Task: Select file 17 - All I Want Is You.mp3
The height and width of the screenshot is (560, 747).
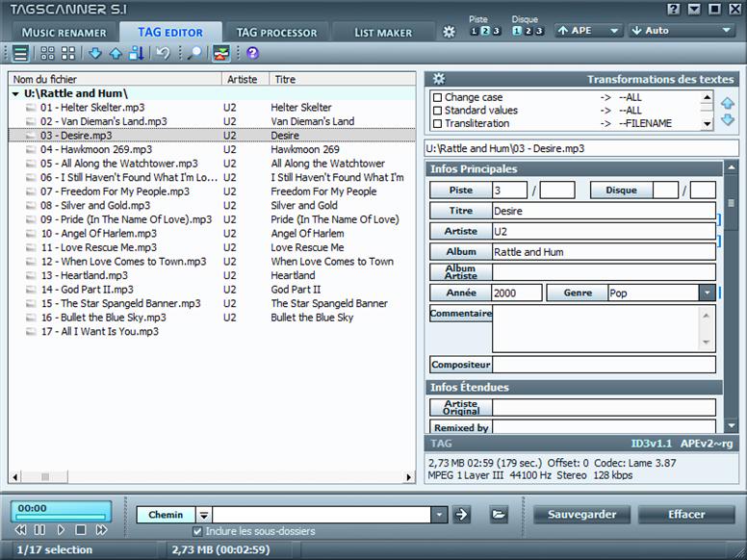Action: 99,331
